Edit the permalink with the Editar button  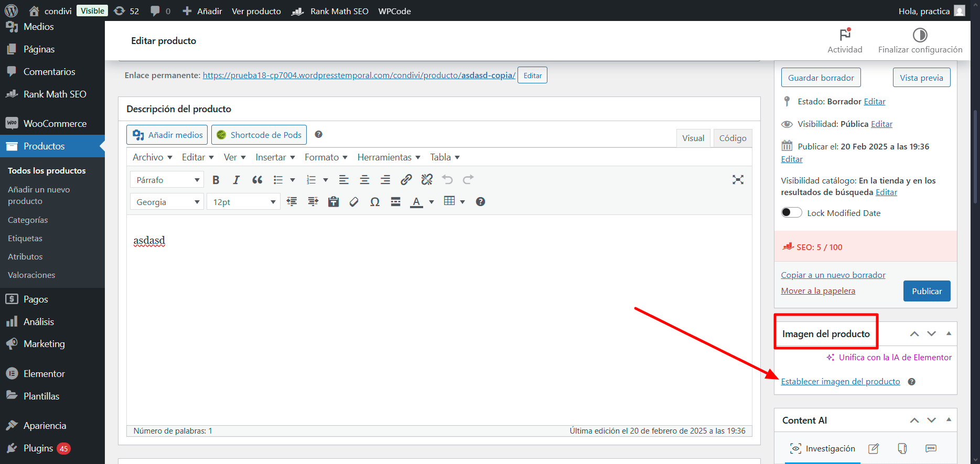532,75
